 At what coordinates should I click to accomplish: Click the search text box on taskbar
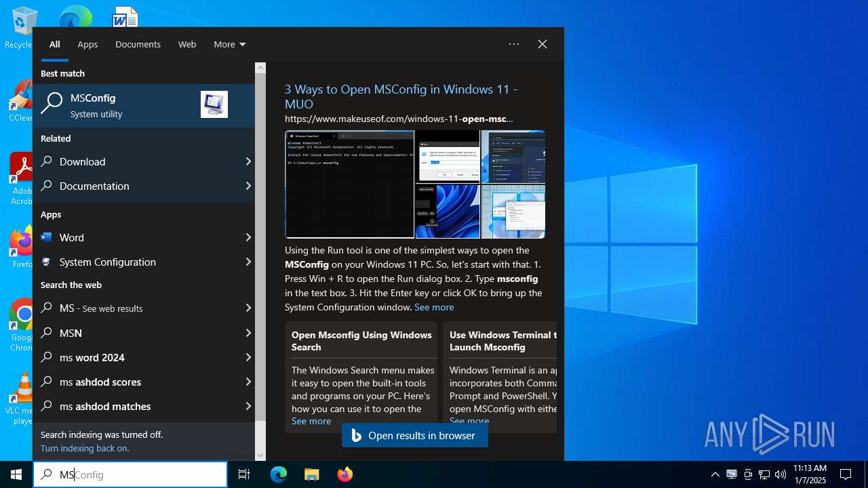coord(130,474)
